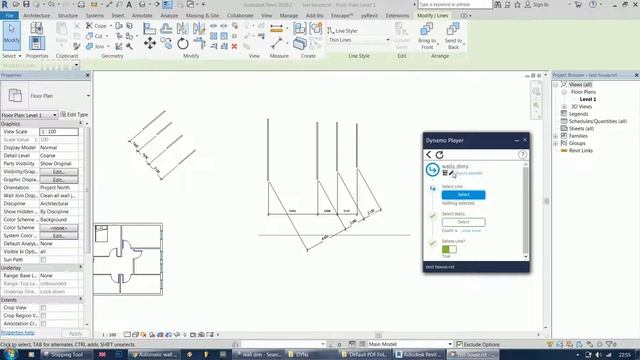Click the Cope geometry tool
This screenshot has width=640, height=360.
(x=96, y=26)
